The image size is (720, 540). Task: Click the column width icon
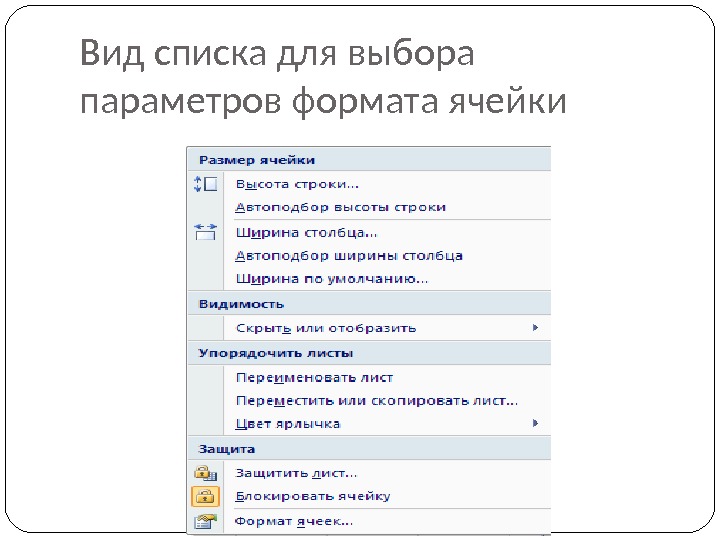[205, 232]
